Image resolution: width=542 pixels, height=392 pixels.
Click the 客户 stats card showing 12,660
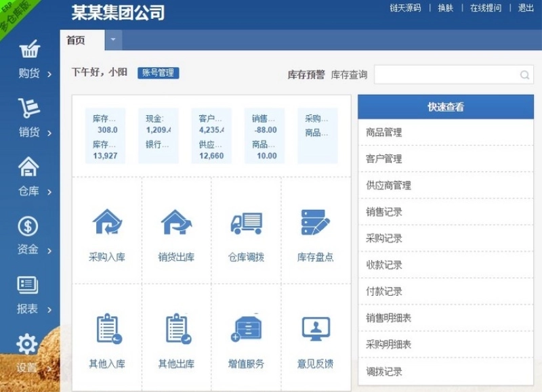tap(211, 135)
